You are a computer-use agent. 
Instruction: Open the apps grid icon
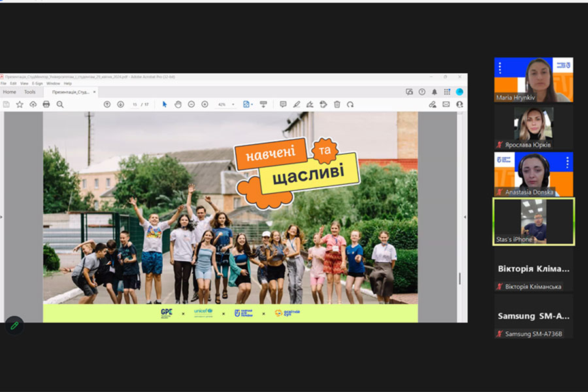tap(447, 92)
